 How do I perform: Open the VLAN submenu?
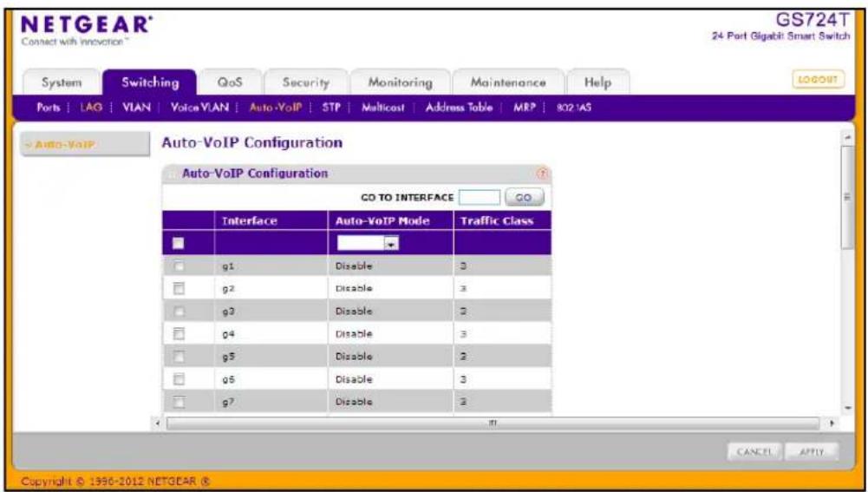pos(136,108)
